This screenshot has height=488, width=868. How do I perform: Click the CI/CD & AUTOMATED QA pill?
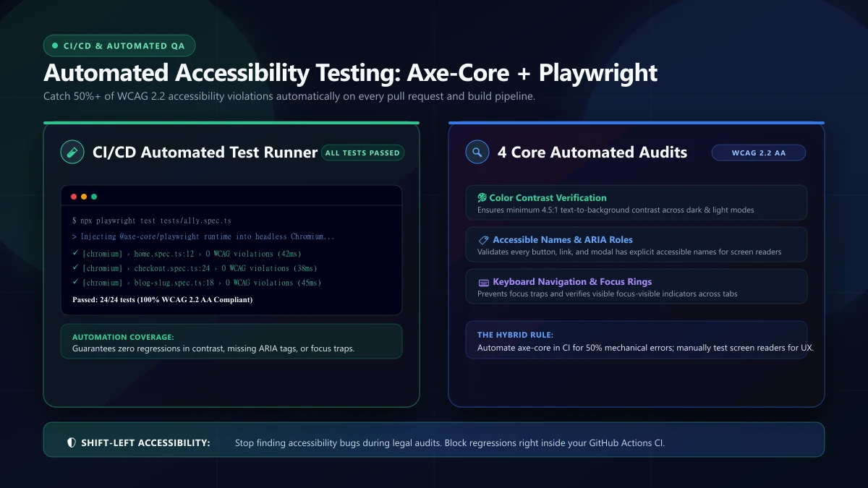[x=119, y=46]
